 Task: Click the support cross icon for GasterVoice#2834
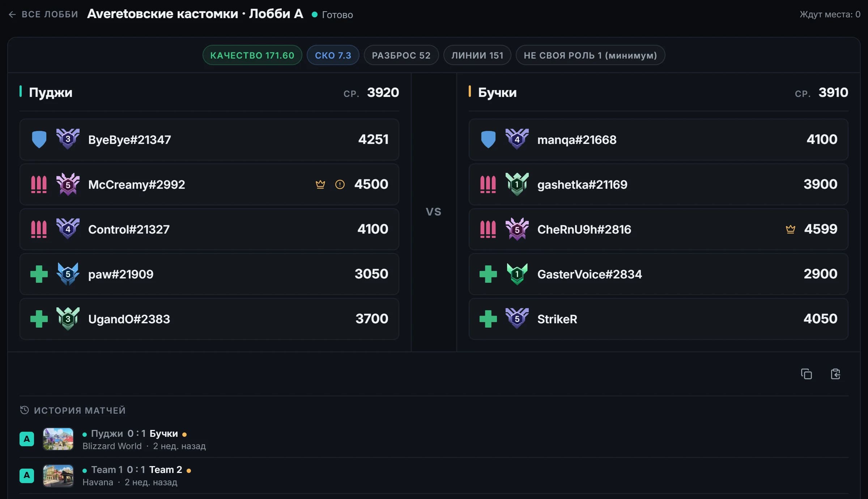pos(488,274)
